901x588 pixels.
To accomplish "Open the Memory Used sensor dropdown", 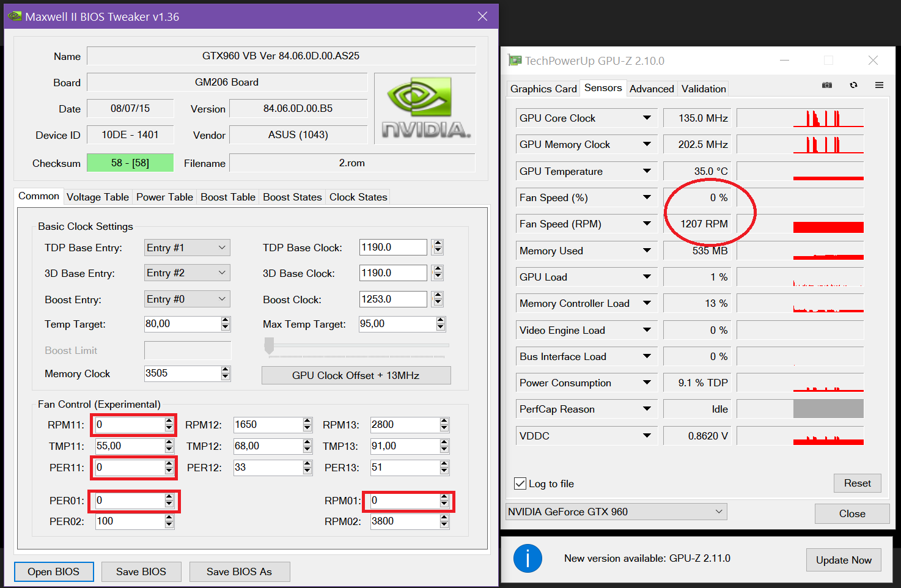I will pos(647,251).
